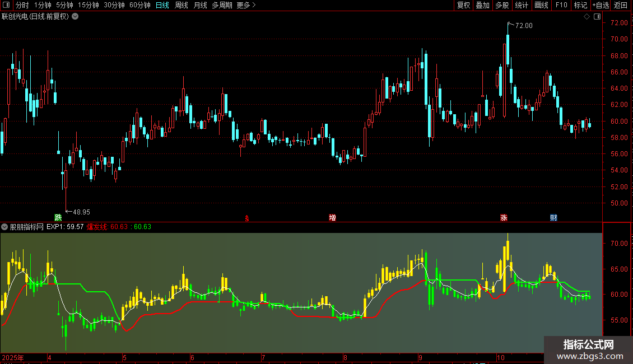633x364 pixels.
Task: Click the 72.00 high price label
Action: click(524, 25)
